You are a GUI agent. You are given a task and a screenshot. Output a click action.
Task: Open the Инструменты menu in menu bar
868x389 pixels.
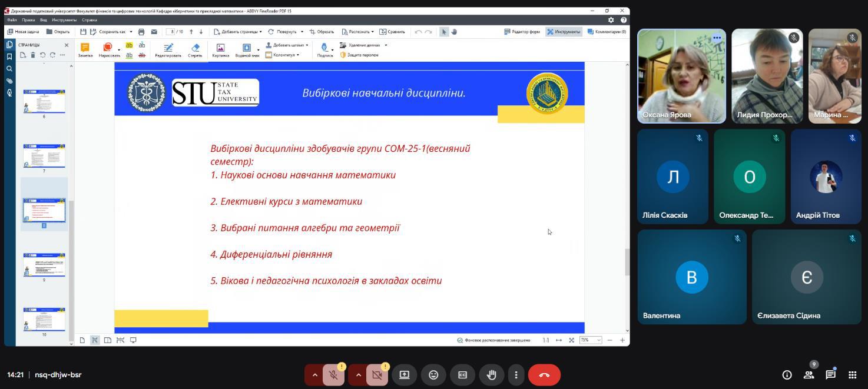pos(64,20)
